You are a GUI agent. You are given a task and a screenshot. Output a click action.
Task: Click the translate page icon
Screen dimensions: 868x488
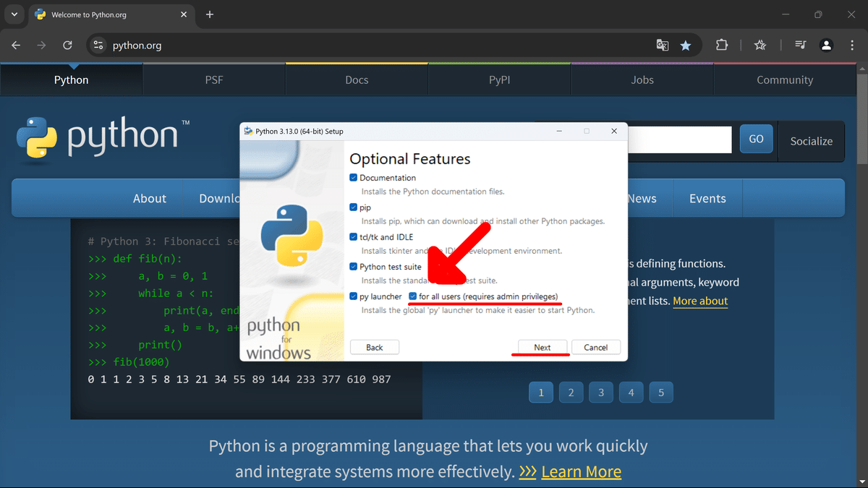tap(663, 45)
